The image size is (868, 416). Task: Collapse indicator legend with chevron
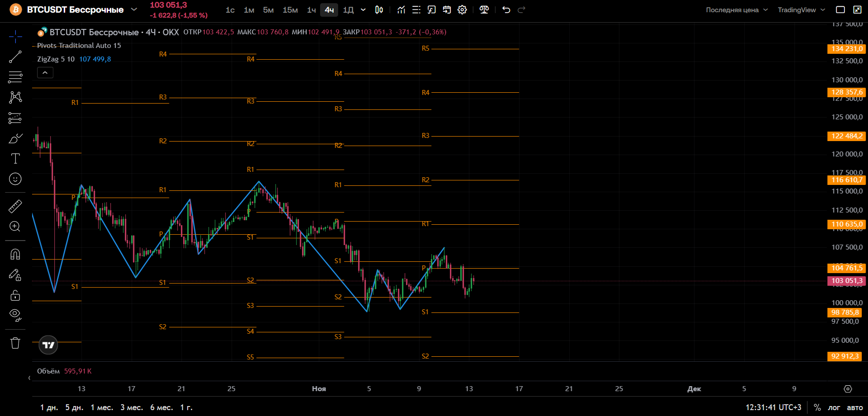click(45, 72)
